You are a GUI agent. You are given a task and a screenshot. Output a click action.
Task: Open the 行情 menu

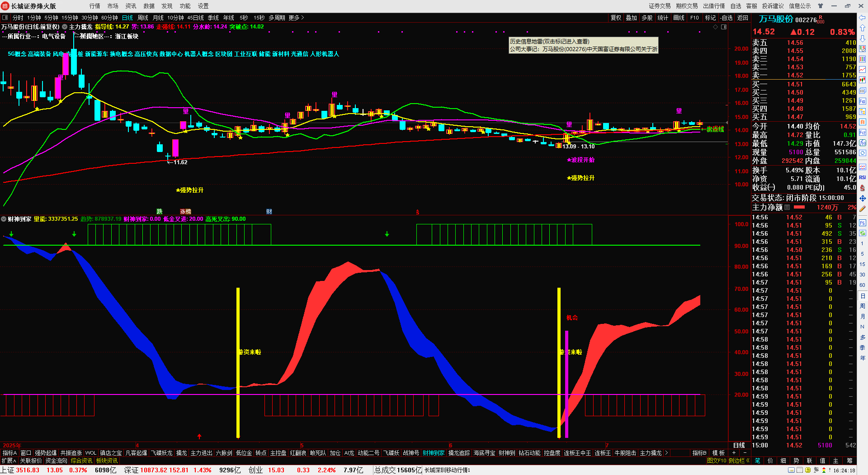pyautogui.click(x=95, y=6)
